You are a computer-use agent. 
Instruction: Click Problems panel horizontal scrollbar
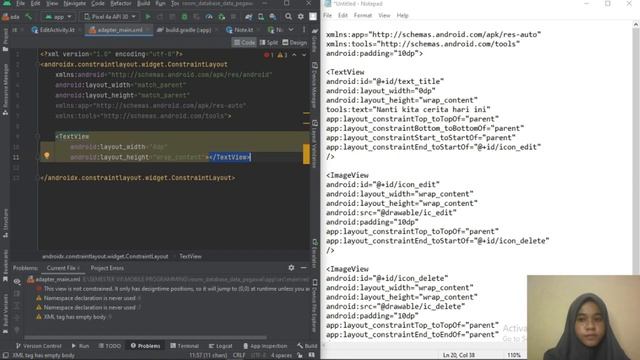pyautogui.click(x=145, y=338)
